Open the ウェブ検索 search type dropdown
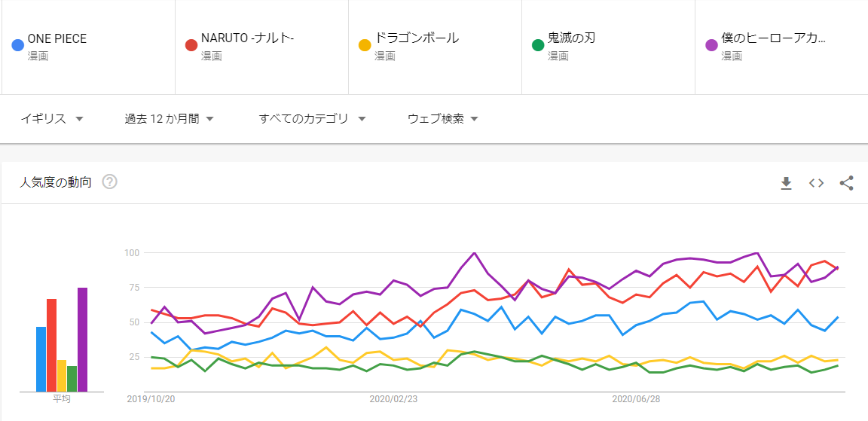This screenshot has width=868, height=421. pyautogui.click(x=443, y=118)
